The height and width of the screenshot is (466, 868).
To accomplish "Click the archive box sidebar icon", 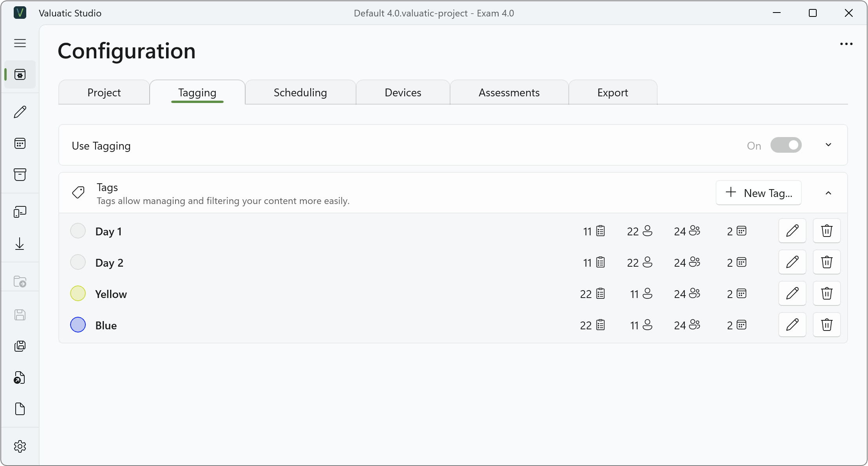I will coord(20,175).
